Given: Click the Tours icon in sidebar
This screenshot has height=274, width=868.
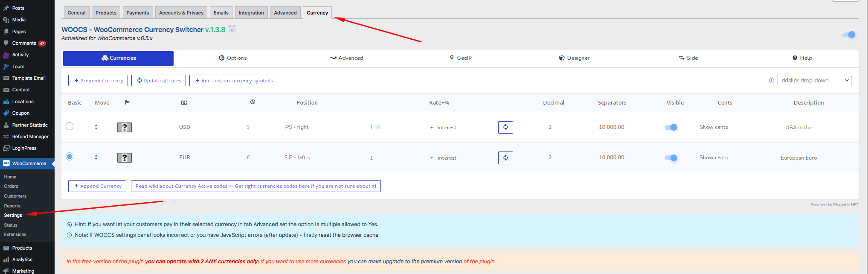Looking at the screenshot, I should pyautogui.click(x=6, y=67).
